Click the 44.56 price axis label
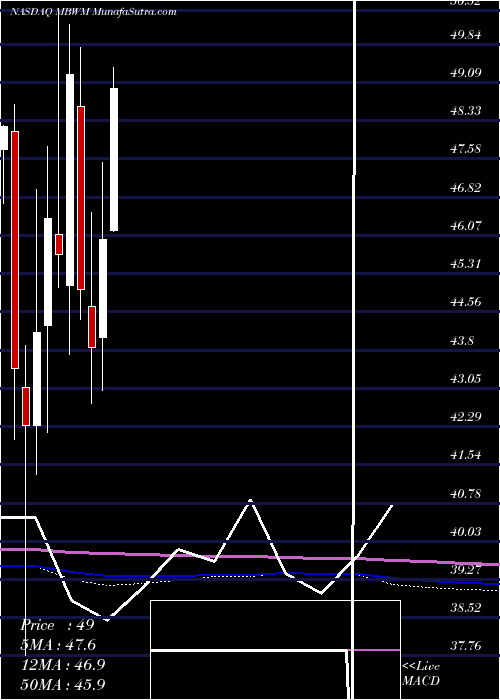This screenshot has width=500, height=700. point(466,301)
